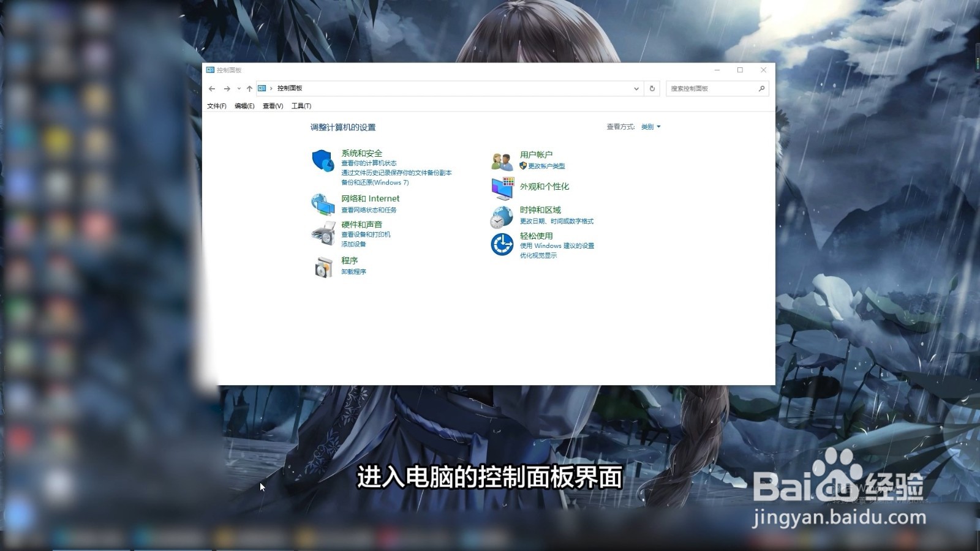The width and height of the screenshot is (980, 551).
Task: Open 查看网络状态和任务 link
Action: [x=369, y=210]
